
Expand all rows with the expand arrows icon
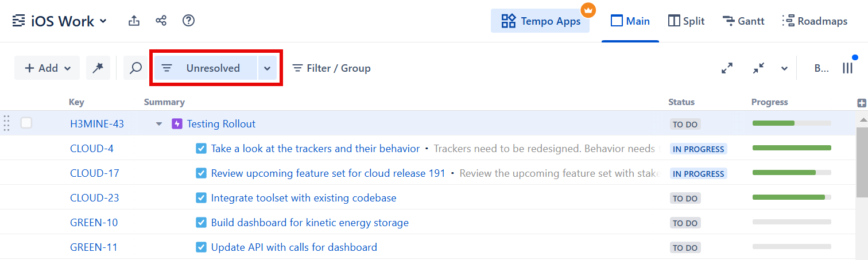[727, 68]
